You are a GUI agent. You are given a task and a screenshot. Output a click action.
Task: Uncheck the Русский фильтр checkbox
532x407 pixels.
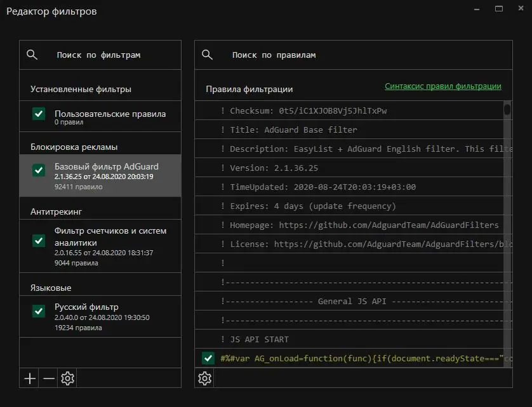coord(39,312)
